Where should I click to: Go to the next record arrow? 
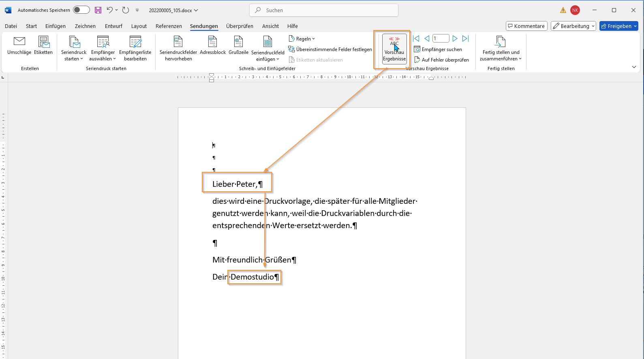[455, 38]
